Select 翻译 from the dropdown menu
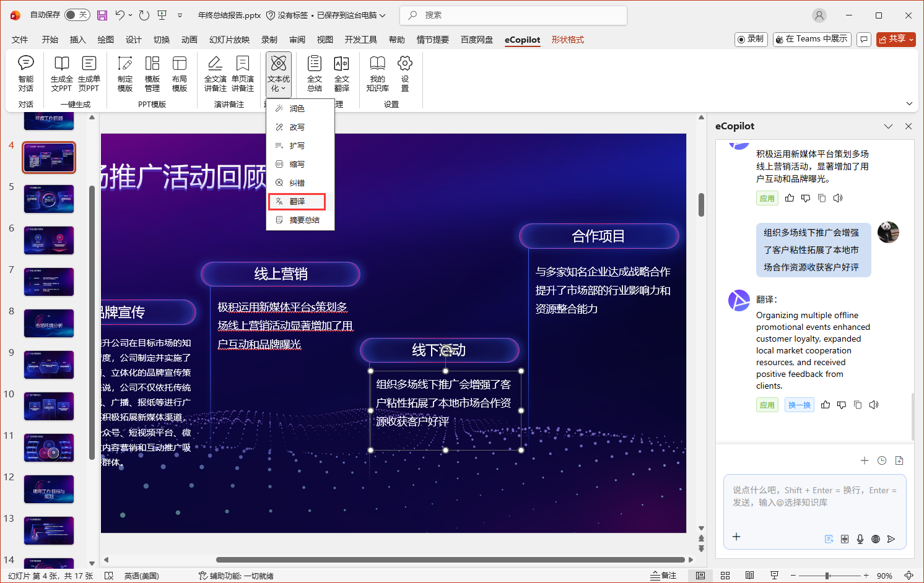The height and width of the screenshot is (583, 924). click(x=297, y=202)
